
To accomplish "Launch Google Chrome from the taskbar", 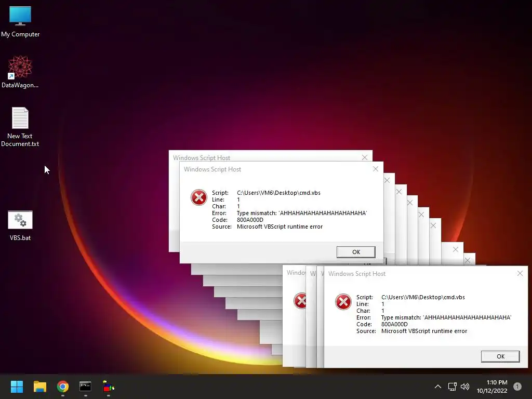I will pyautogui.click(x=63, y=387).
